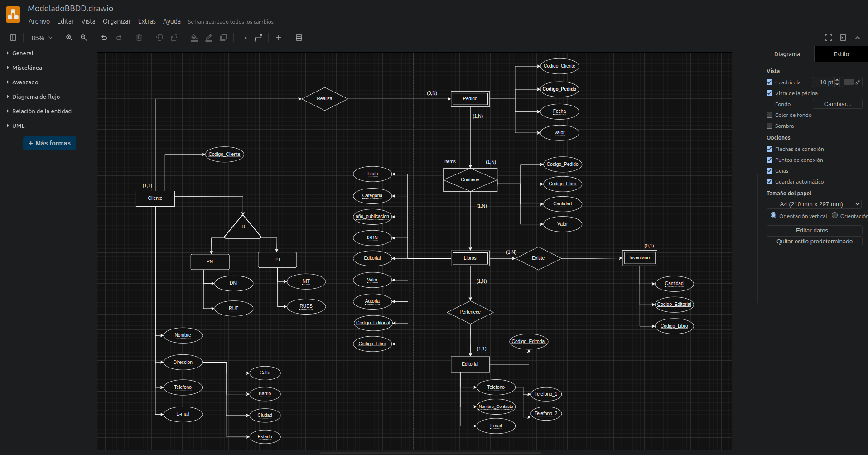Image resolution: width=868 pixels, height=455 pixels.
Task: Open the waypoints connector style tool
Action: (x=258, y=38)
